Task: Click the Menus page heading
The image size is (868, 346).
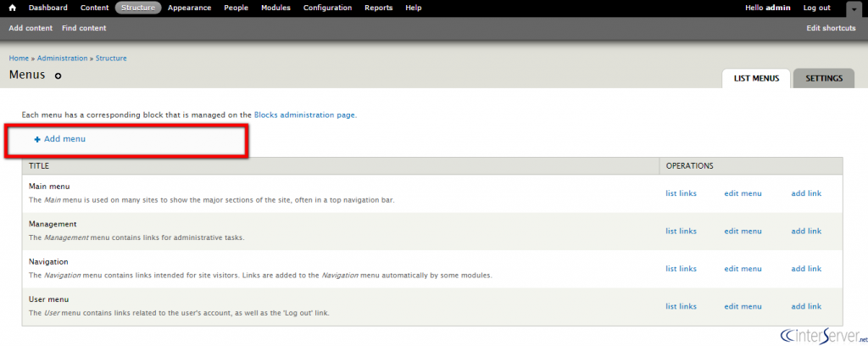Action: tap(27, 75)
